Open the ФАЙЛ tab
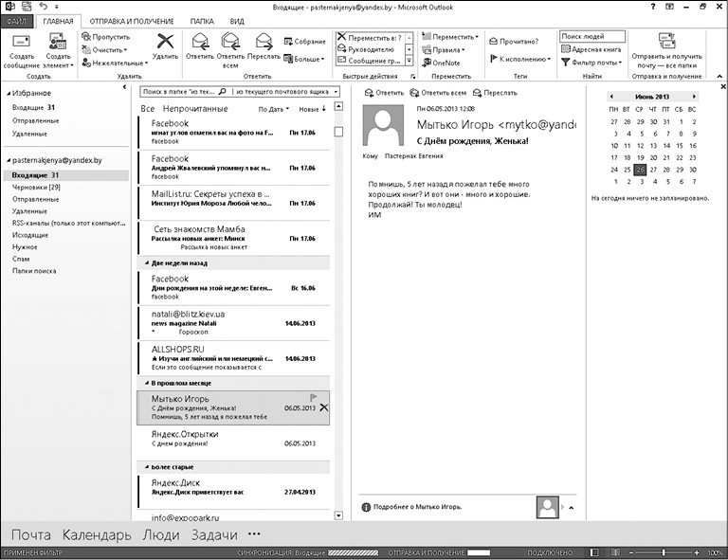 (17, 20)
